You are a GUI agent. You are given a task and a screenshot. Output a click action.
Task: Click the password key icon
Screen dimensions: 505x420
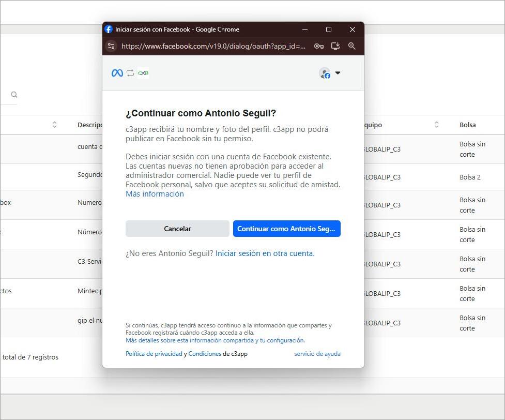click(x=319, y=46)
